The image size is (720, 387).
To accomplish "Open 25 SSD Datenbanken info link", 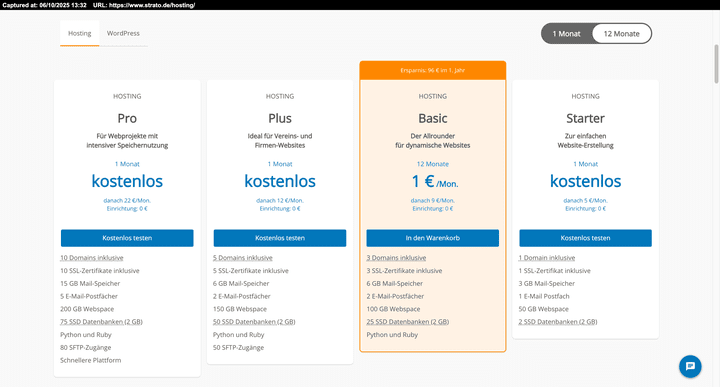I will tap(408, 322).
